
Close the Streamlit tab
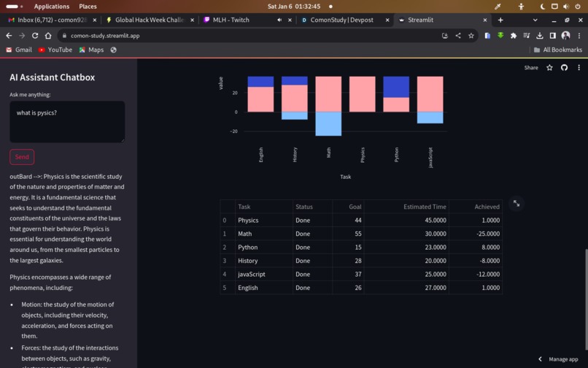coord(485,20)
